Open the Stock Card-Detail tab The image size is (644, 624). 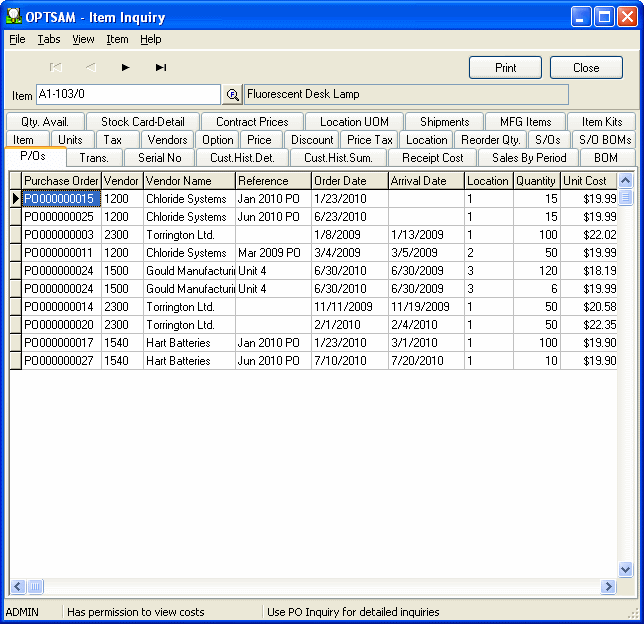(143, 122)
